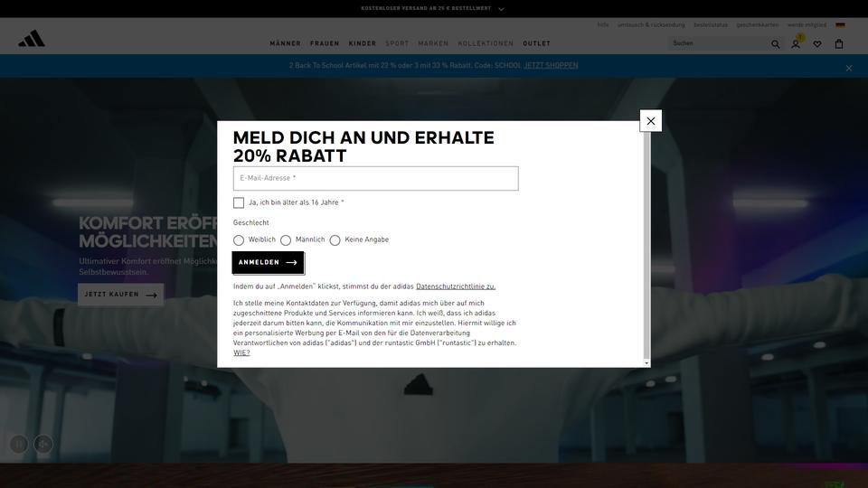Open the geschenkkarten link

click(757, 25)
